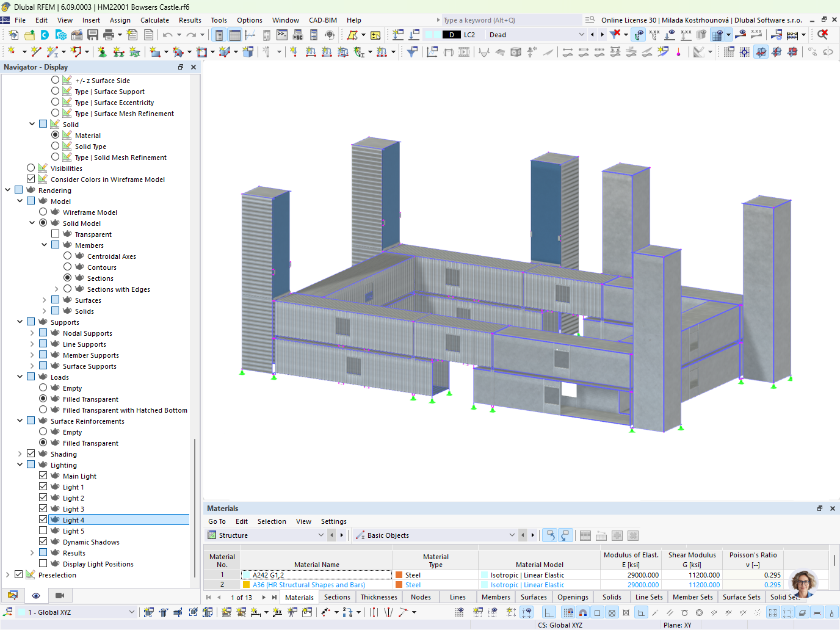Open the Basic Objects dropdown in Materials panel
This screenshot has width=840, height=630.
pos(512,535)
